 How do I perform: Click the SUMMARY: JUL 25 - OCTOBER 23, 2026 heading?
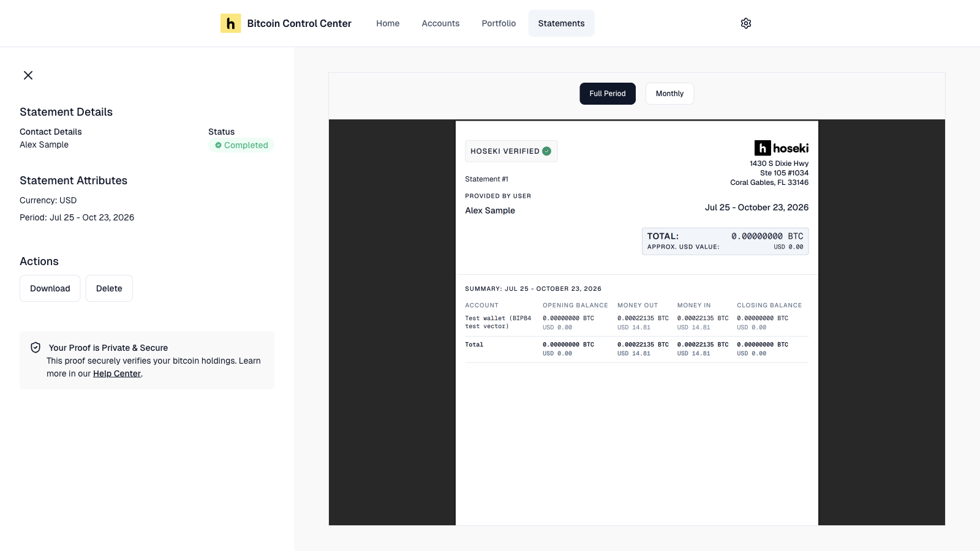[533, 289]
